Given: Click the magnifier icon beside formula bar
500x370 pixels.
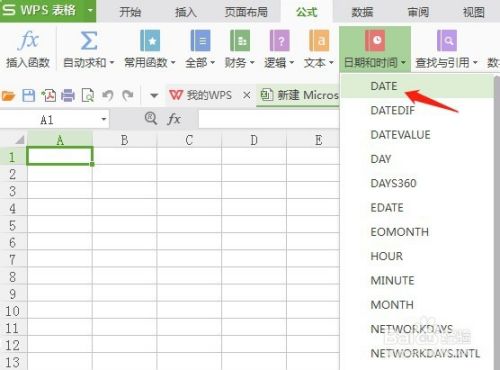Looking at the screenshot, I should coord(151,118).
